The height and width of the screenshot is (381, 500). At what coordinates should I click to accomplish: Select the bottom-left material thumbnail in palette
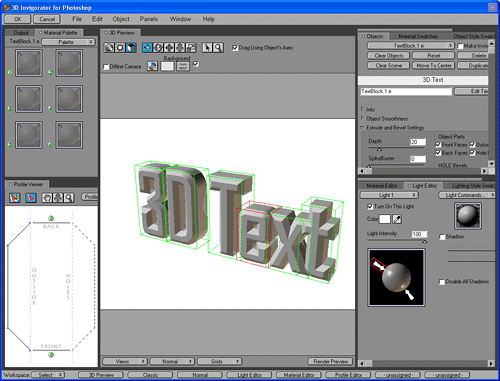[x=29, y=135]
